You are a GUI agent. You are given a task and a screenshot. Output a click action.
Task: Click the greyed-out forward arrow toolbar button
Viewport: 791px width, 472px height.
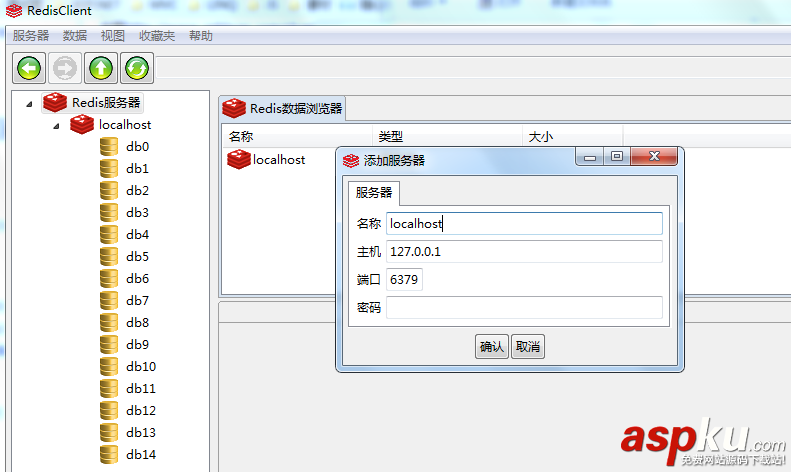click(65, 68)
